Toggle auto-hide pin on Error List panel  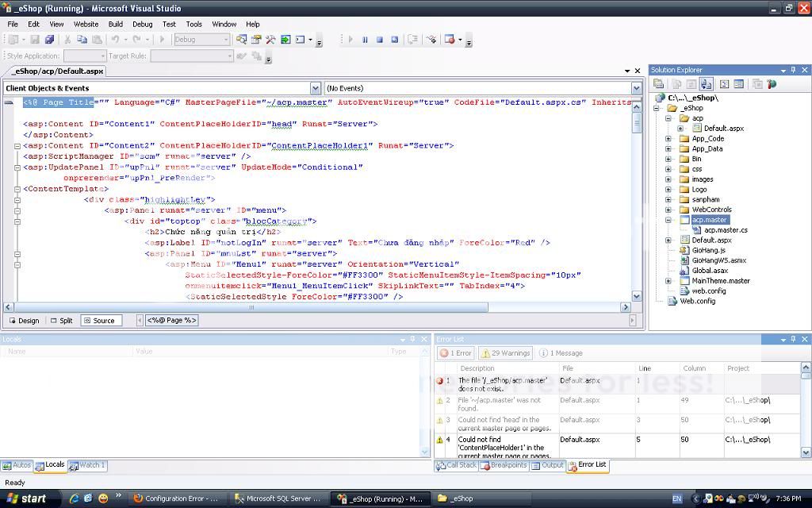click(x=793, y=339)
